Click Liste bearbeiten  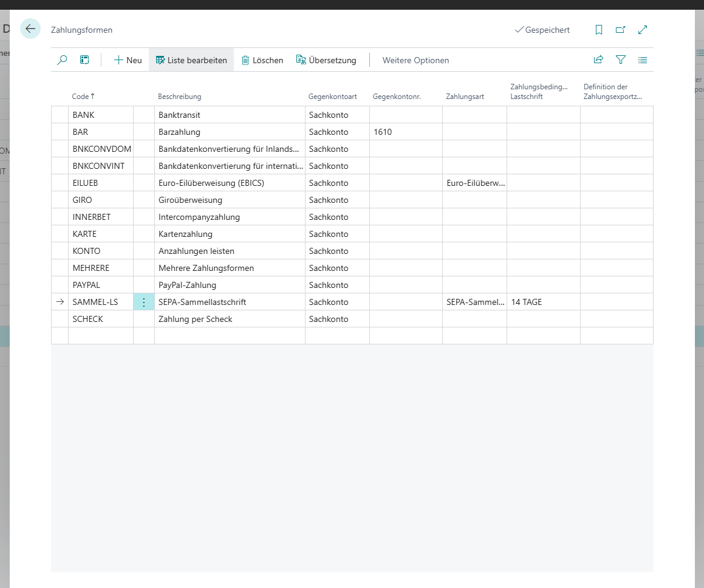(191, 60)
